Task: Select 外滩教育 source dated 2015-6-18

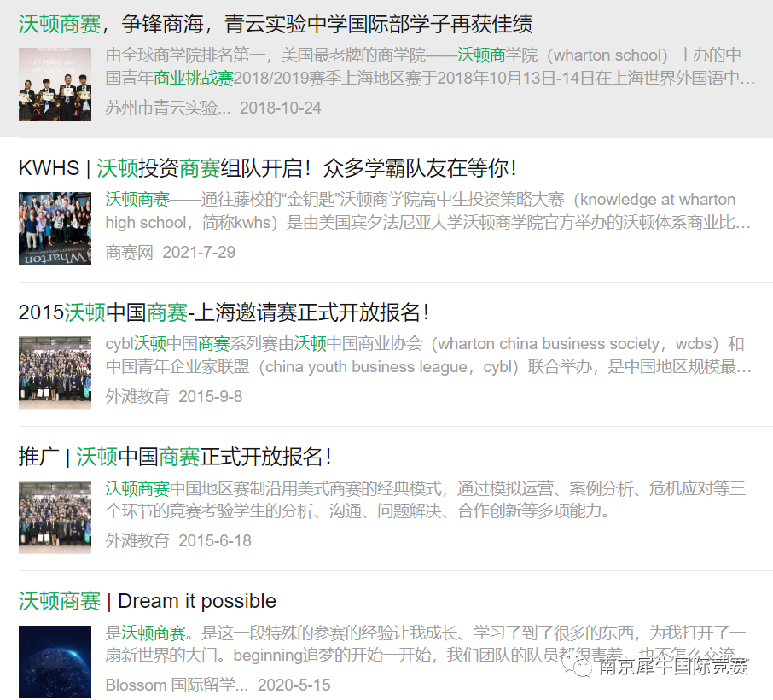Action: click(137, 541)
